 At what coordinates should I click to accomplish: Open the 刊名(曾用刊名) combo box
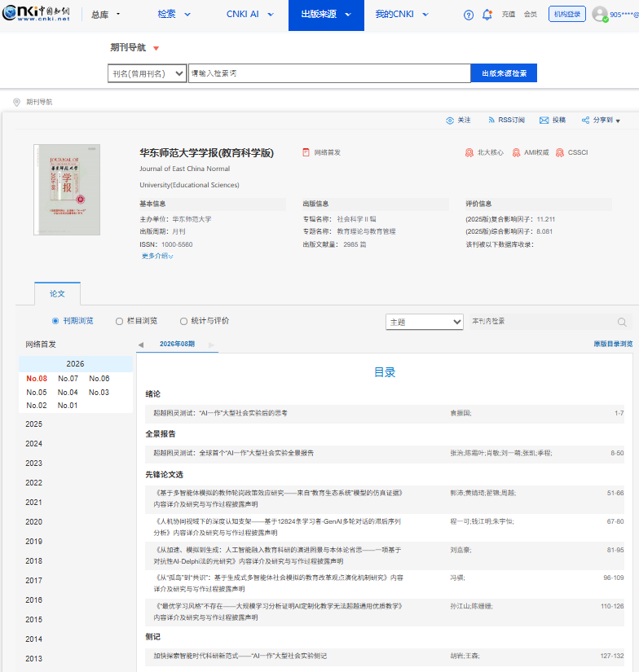[147, 73]
